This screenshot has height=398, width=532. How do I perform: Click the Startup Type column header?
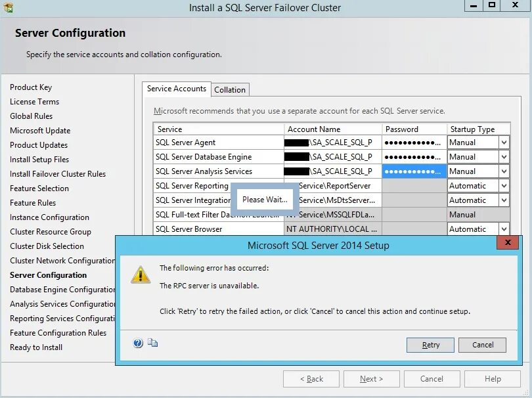(478, 129)
